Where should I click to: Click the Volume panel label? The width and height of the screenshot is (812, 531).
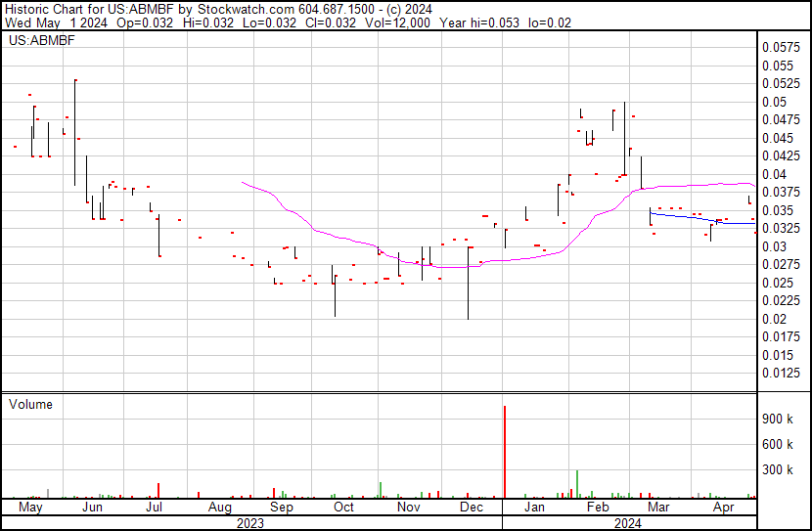[30, 405]
